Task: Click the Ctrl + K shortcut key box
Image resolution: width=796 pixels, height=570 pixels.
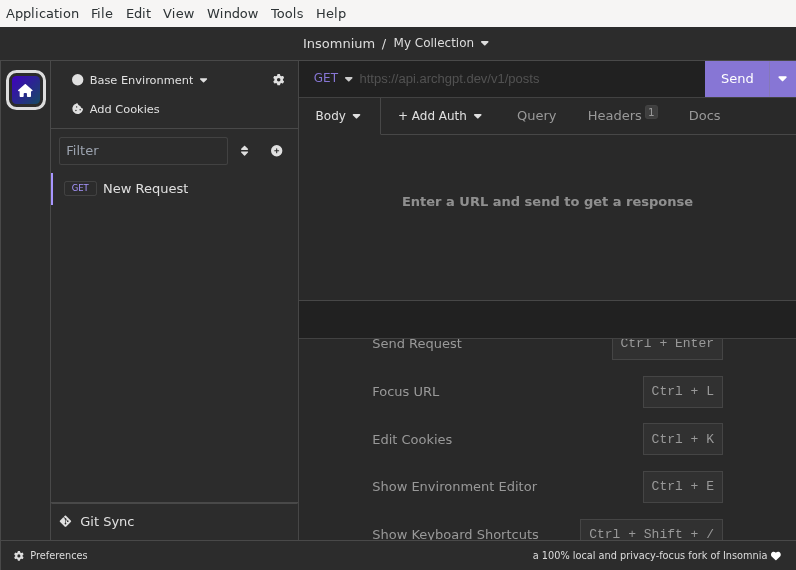Action: pyautogui.click(x=682, y=439)
